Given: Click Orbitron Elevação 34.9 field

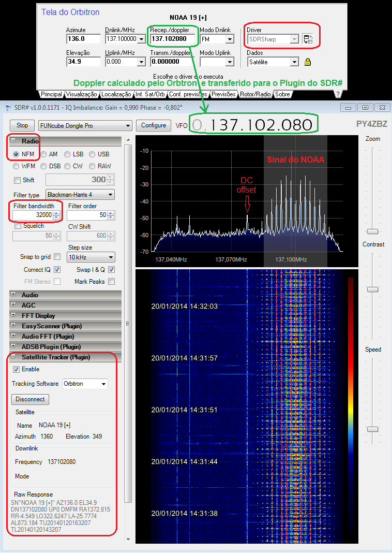Looking at the screenshot, I should pos(83,62).
